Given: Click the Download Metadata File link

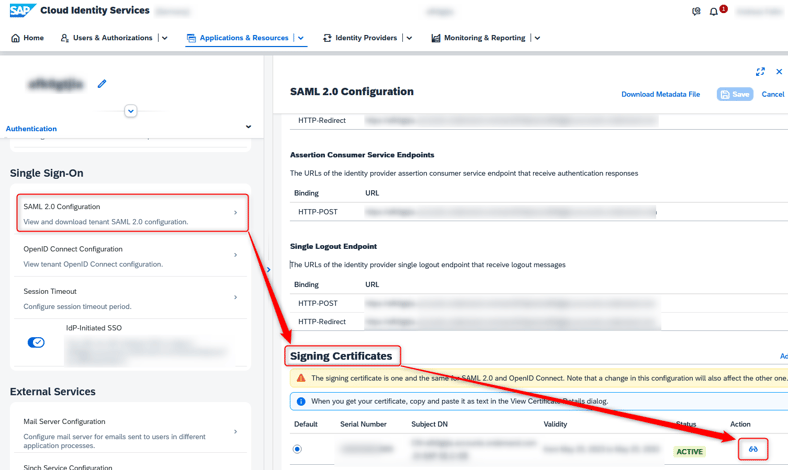Looking at the screenshot, I should coord(660,94).
